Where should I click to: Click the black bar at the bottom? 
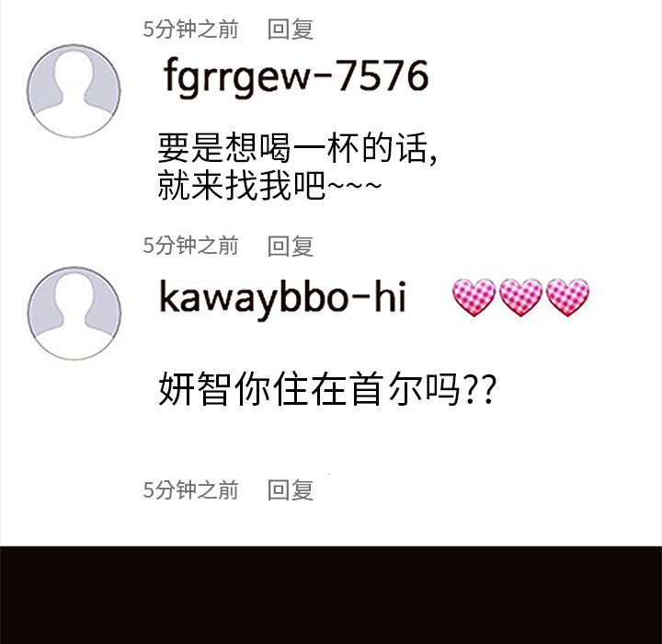click(x=331, y=595)
